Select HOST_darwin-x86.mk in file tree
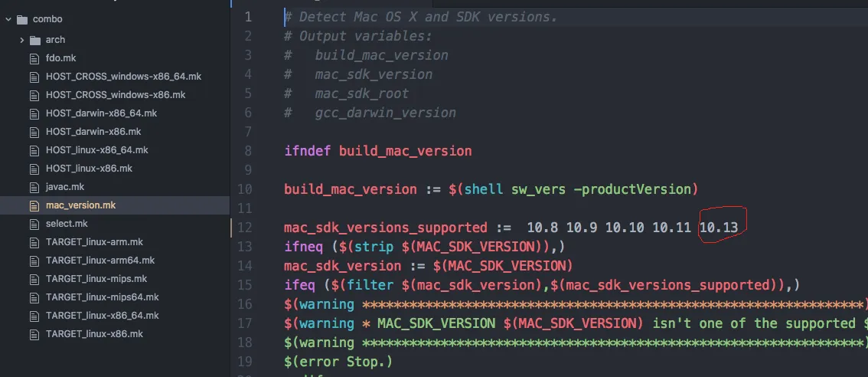This screenshot has width=868, height=377. coord(93,132)
